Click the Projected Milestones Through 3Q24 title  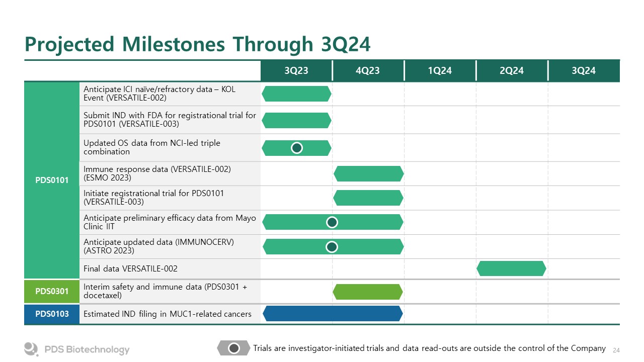[x=198, y=44]
